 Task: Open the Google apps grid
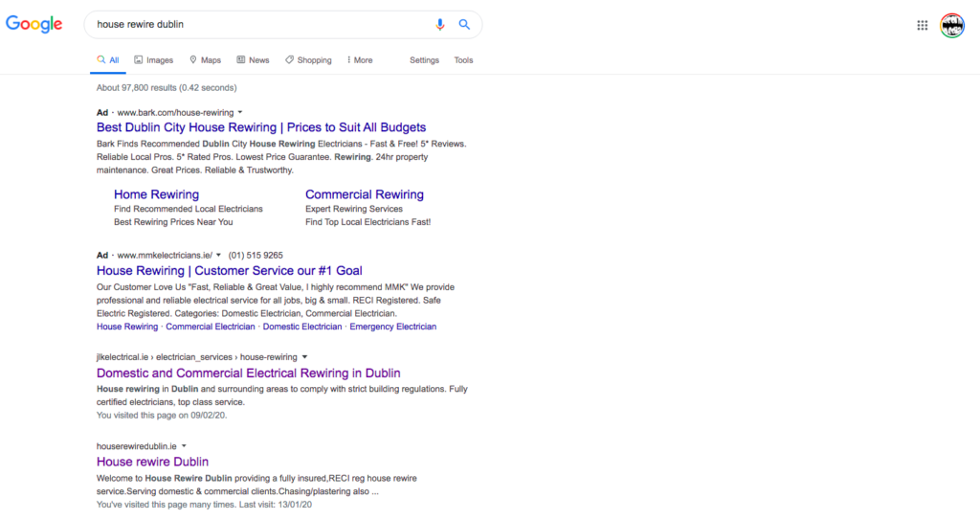[922, 25]
